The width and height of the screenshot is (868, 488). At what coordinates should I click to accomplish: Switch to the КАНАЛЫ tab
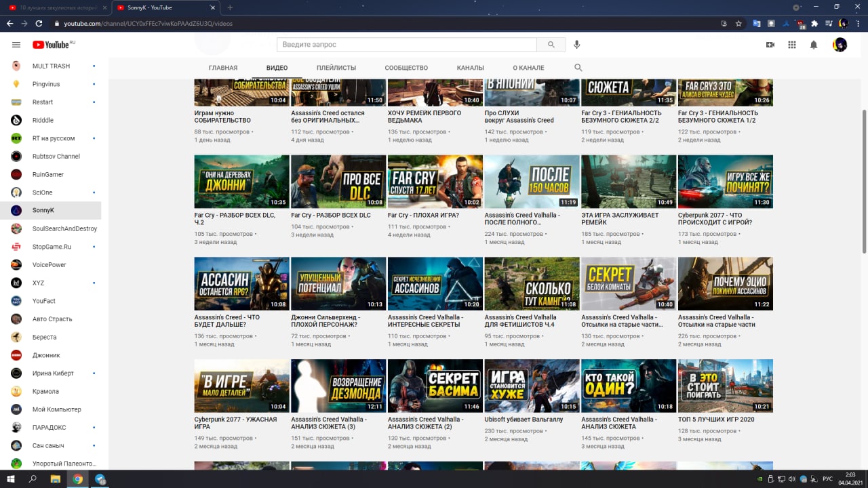click(471, 68)
